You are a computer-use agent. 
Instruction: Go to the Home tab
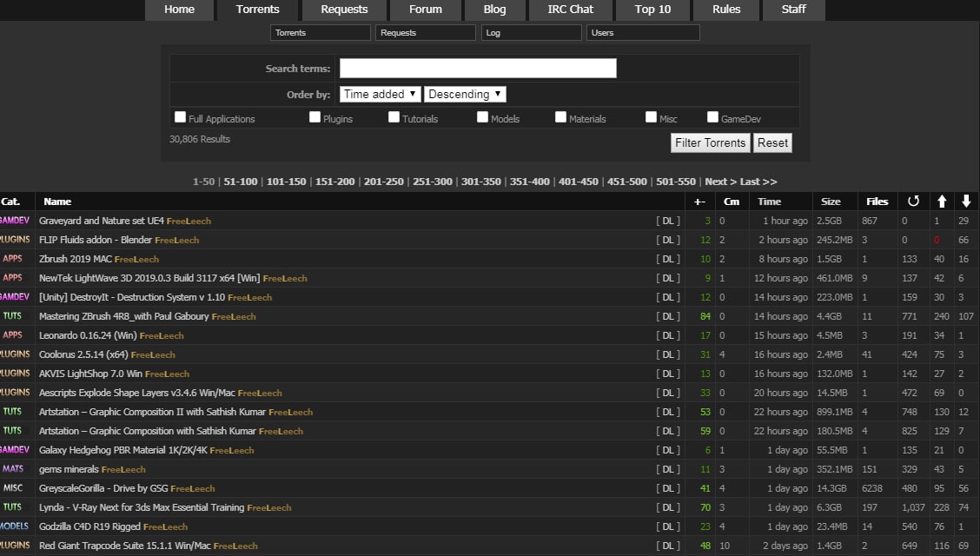tap(179, 10)
